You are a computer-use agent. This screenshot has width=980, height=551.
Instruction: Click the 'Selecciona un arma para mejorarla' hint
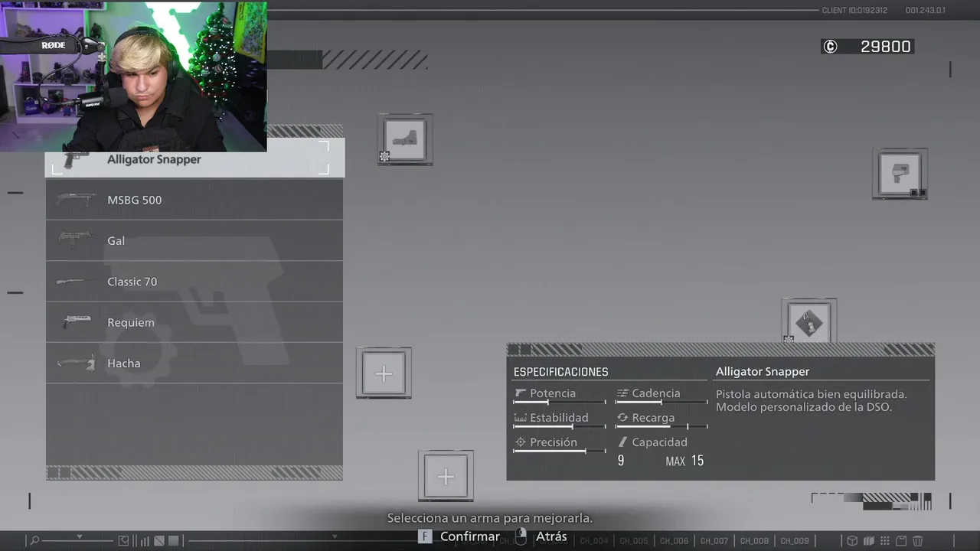pos(490,518)
